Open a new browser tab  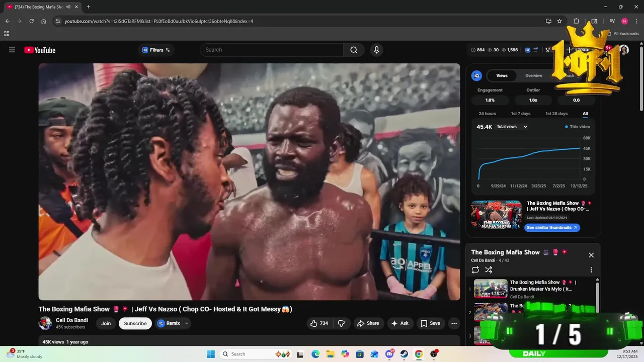tap(89, 7)
